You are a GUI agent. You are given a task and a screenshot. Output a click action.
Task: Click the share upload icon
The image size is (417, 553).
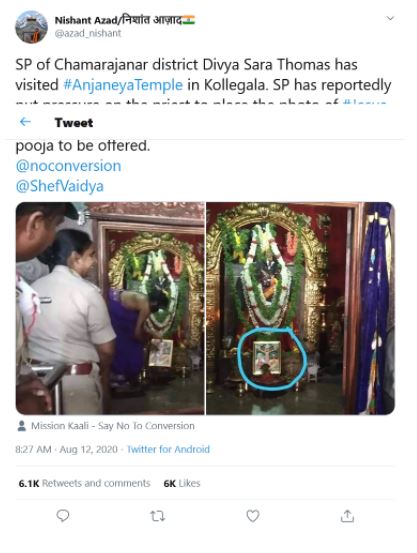[x=347, y=516]
